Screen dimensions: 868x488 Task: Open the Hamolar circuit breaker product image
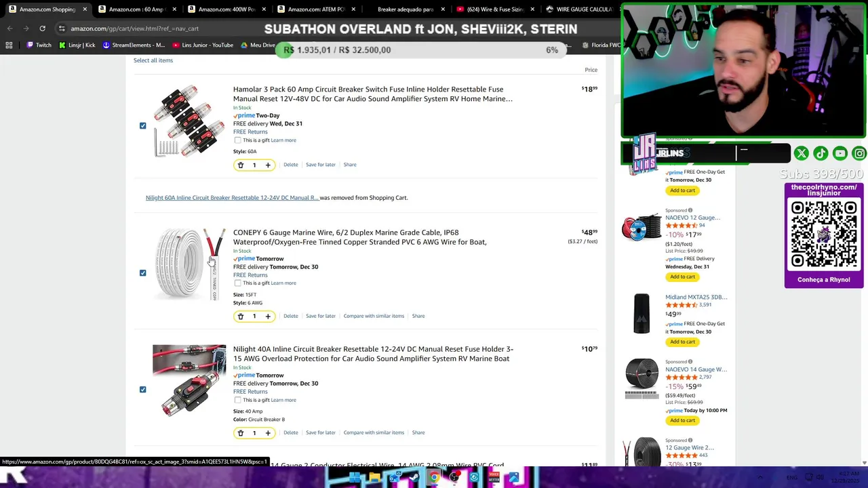pos(189,121)
